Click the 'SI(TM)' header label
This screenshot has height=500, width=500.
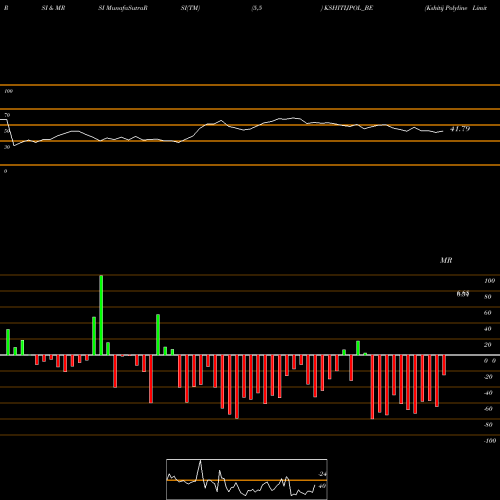click(190, 8)
